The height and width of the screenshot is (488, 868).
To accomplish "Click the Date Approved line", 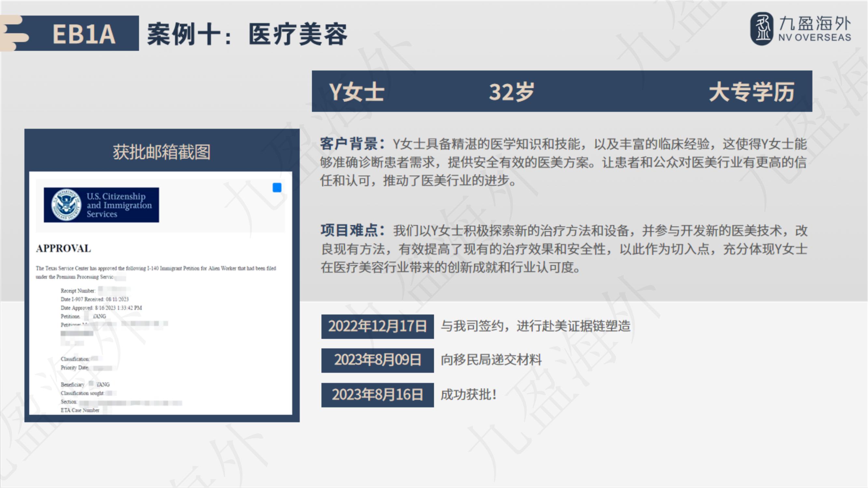I will tap(101, 308).
